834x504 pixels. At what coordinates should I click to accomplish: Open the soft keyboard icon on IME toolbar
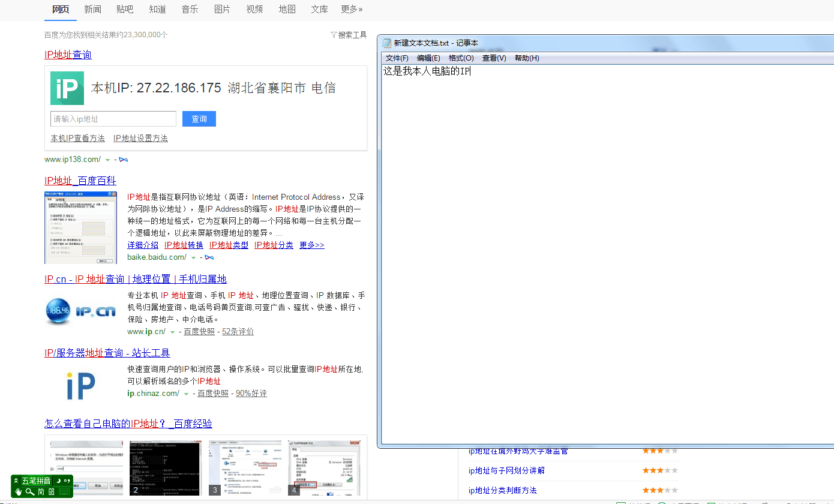64,492
